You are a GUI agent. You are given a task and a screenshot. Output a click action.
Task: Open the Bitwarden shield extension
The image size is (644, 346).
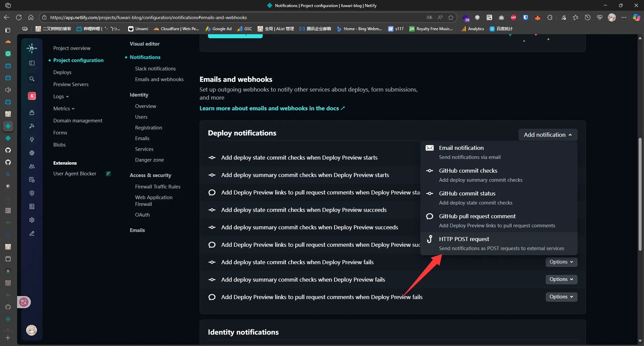tap(526, 17)
